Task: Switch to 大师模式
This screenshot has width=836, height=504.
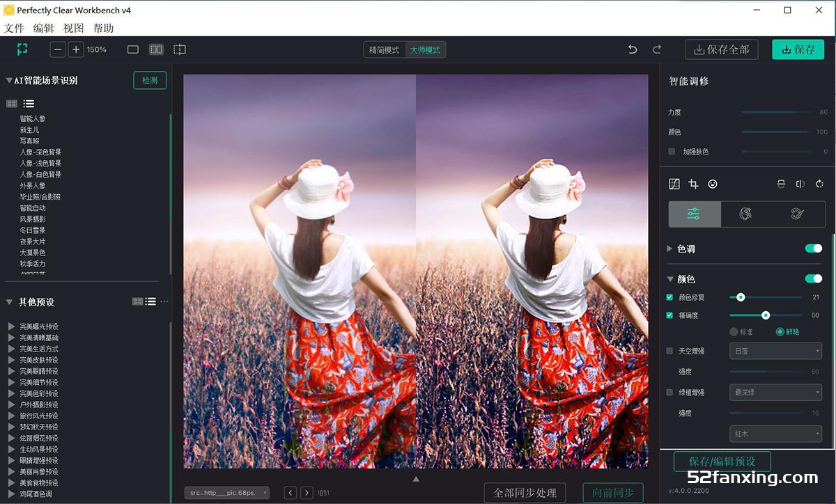Action: pyautogui.click(x=425, y=50)
